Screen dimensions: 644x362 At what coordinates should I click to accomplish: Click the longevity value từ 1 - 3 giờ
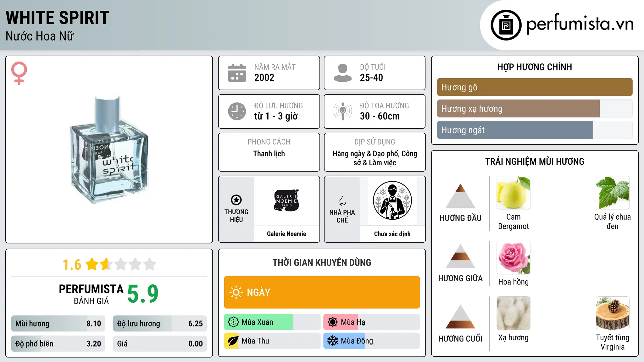click(x=276, y=116)
